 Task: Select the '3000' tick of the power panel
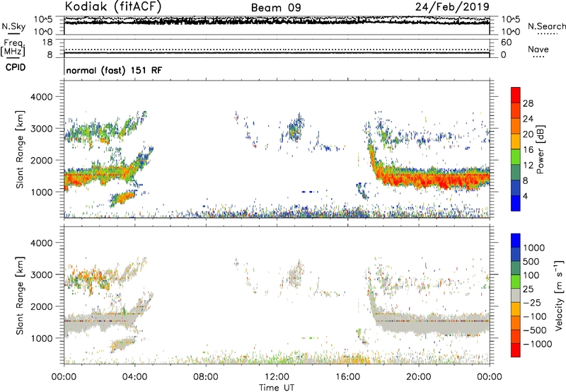point(41,129)
